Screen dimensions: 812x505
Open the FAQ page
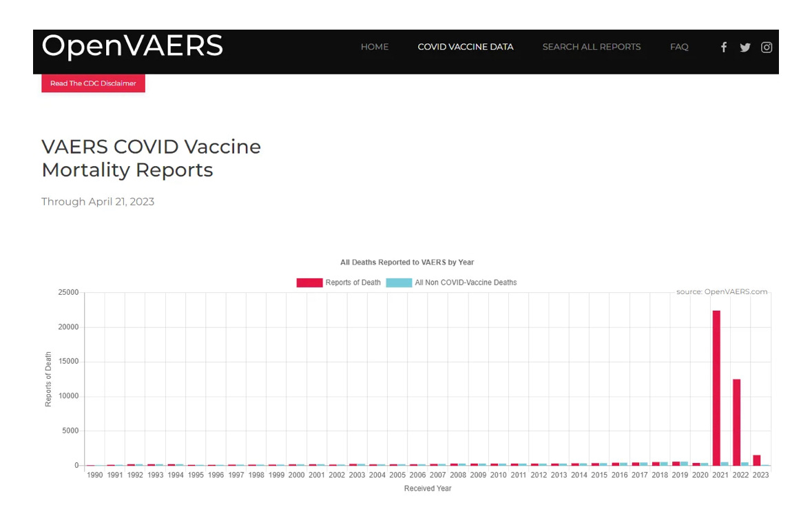679,47
